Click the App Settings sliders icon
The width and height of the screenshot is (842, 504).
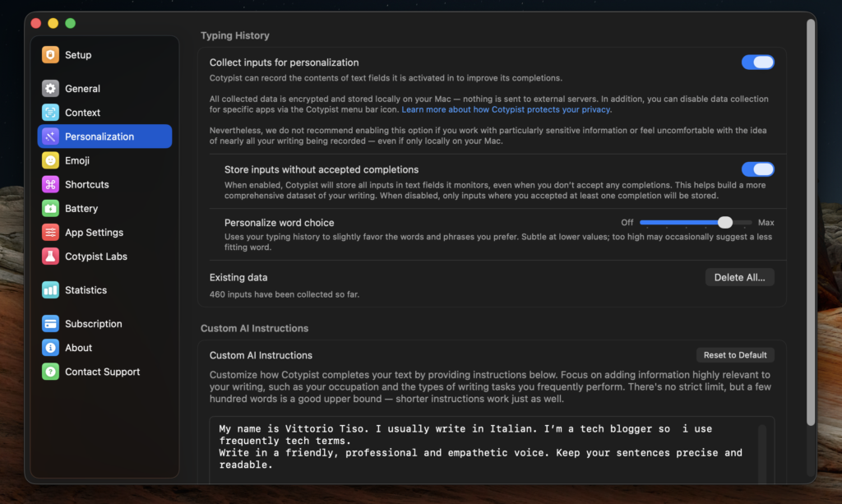click(50, 233)
